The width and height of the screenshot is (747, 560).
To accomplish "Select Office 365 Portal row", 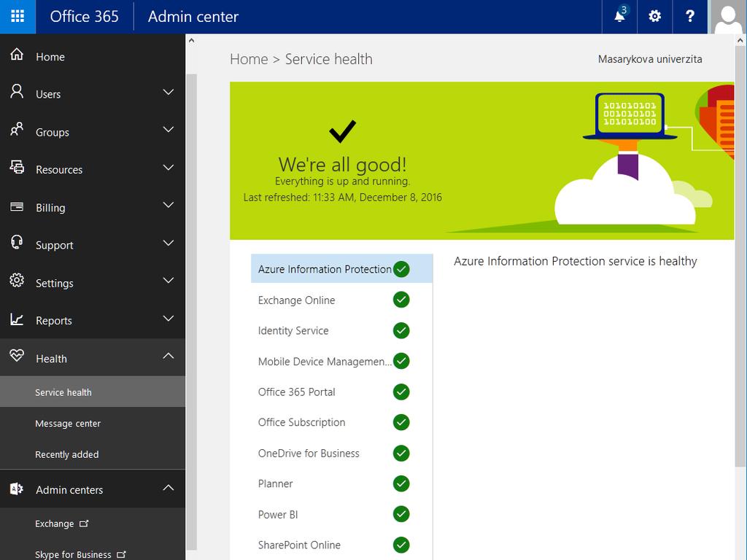I will click(341, 392).
